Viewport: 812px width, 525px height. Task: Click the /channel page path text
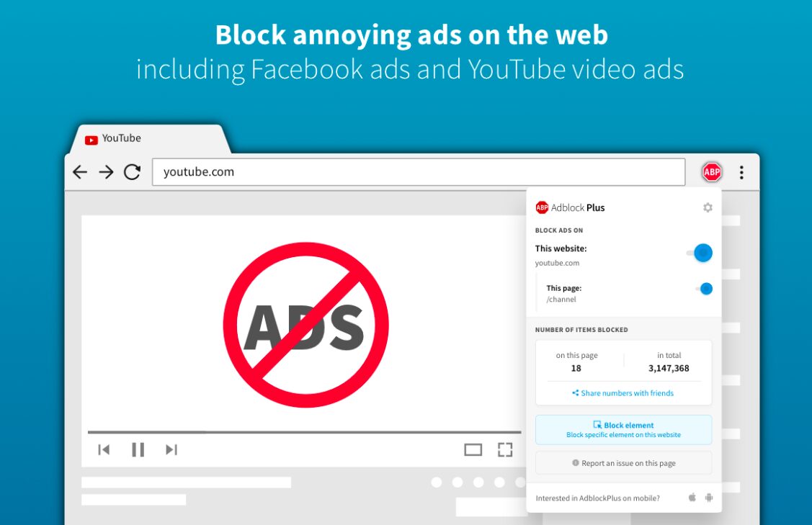click(x=561, y=300)
